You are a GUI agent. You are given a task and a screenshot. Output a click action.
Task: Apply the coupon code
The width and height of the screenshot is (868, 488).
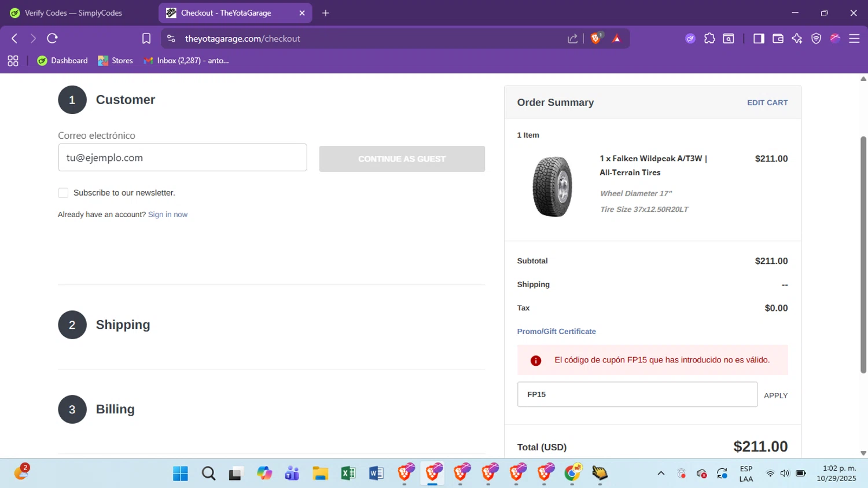point(775,395)
